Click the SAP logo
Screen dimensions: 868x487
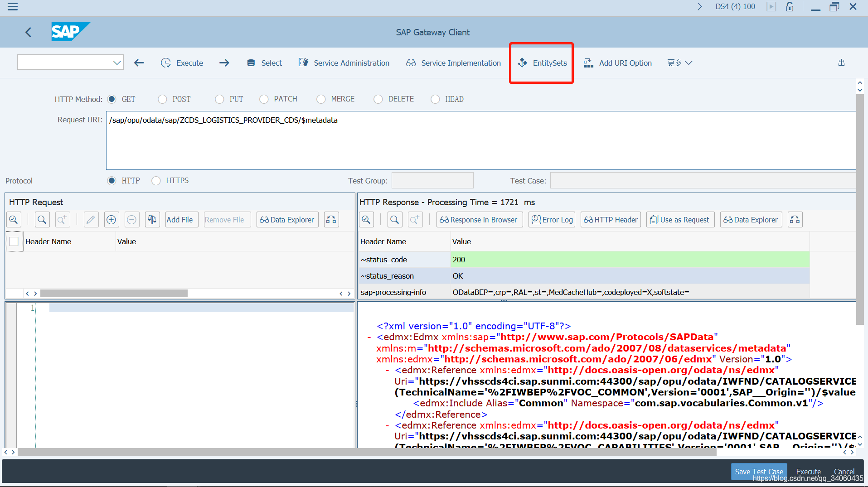[x=70, y=32]
